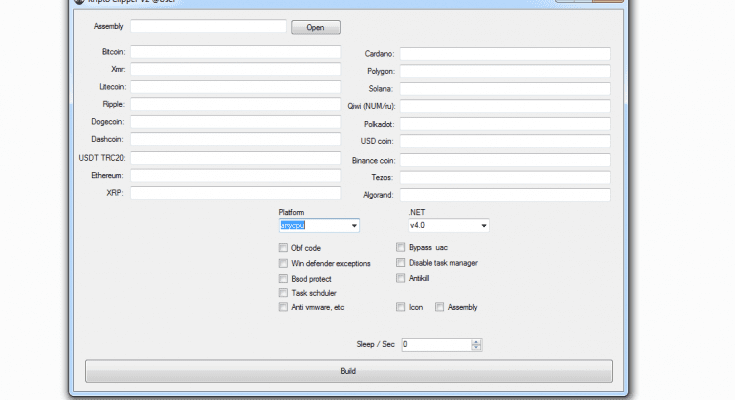Toggle the Task schduler checkbox

[x=283, y=293]
